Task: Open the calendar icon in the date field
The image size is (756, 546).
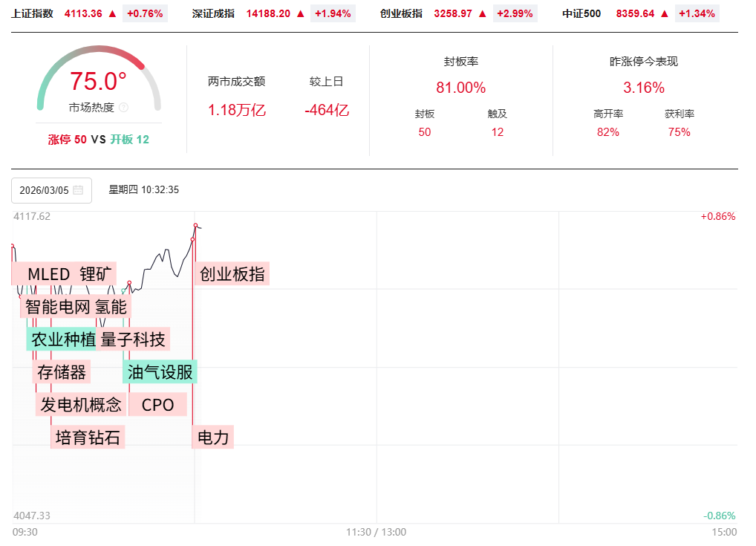Action: point(78,190)
